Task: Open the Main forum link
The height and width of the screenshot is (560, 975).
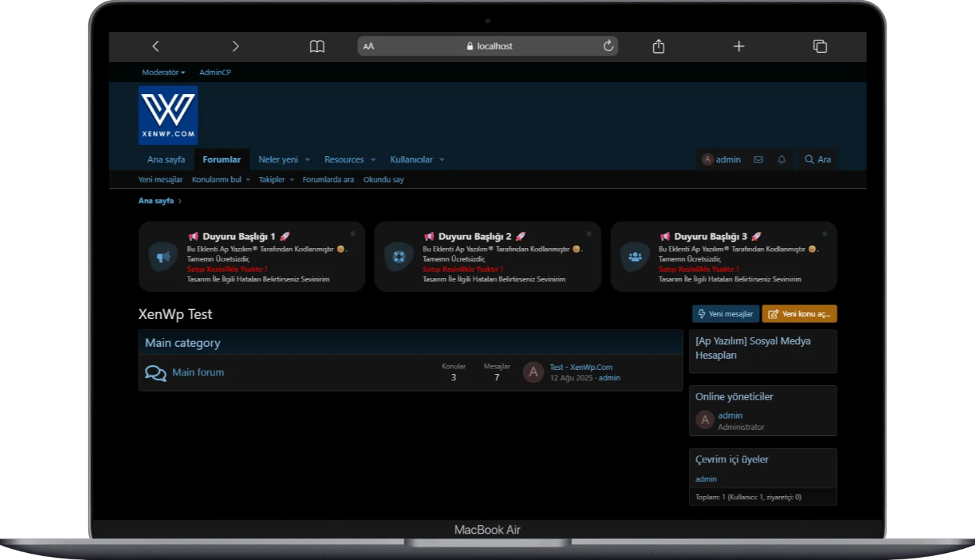Action: click(x=198, y=372)
